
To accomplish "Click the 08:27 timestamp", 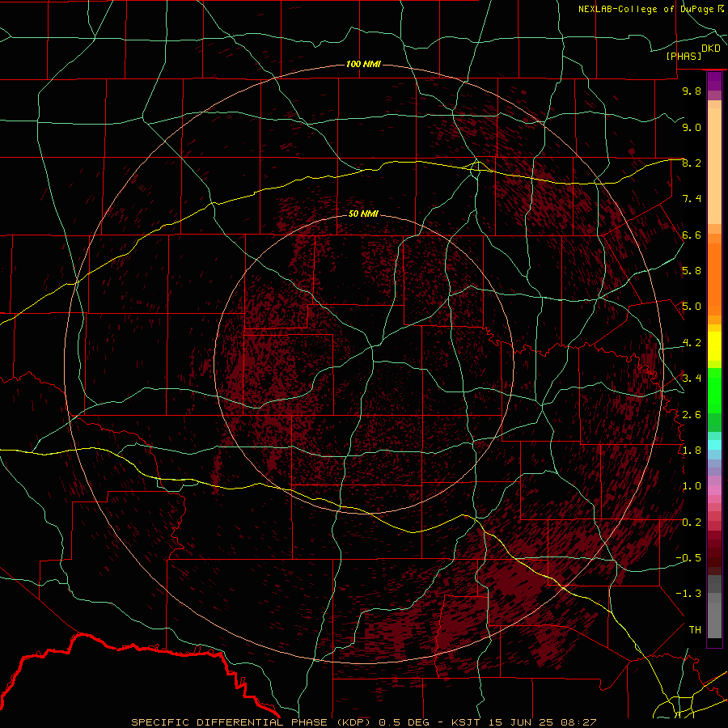I will coord(578,722).
